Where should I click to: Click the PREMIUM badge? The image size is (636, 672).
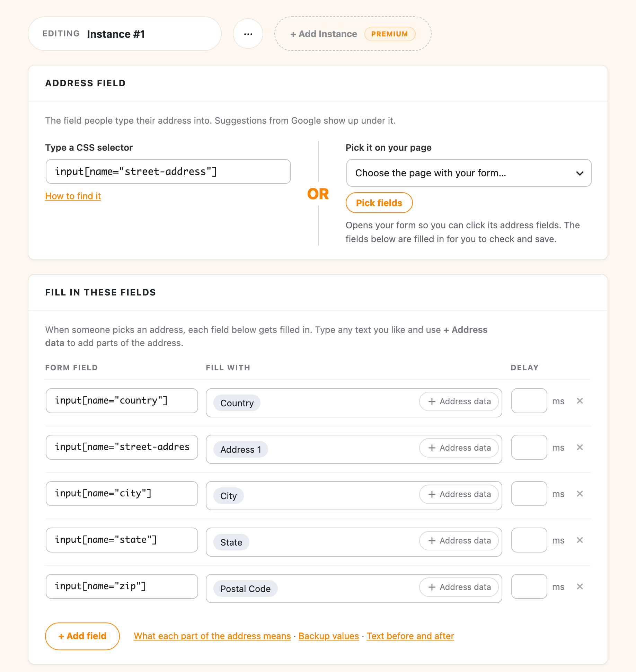[x=390, y=34]
